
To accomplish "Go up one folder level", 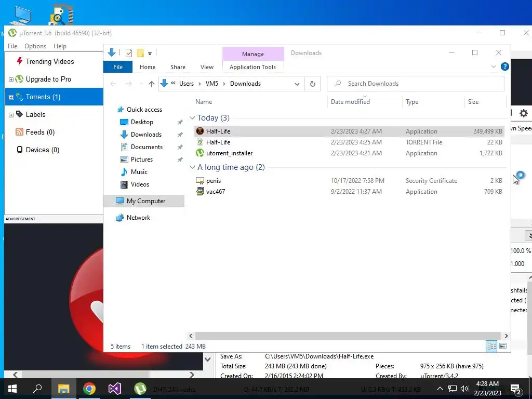I will pos(151,84).
